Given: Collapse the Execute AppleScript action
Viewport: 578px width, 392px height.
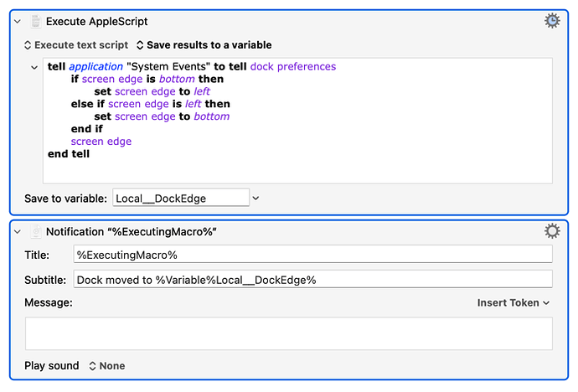Looking at the screenshot, I should click(x=18, y=21).
